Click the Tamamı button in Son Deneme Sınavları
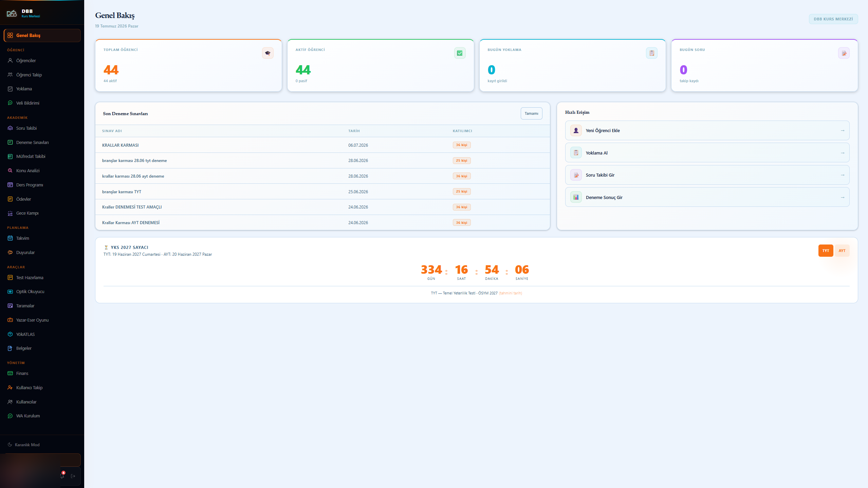 tap(531, 113)
